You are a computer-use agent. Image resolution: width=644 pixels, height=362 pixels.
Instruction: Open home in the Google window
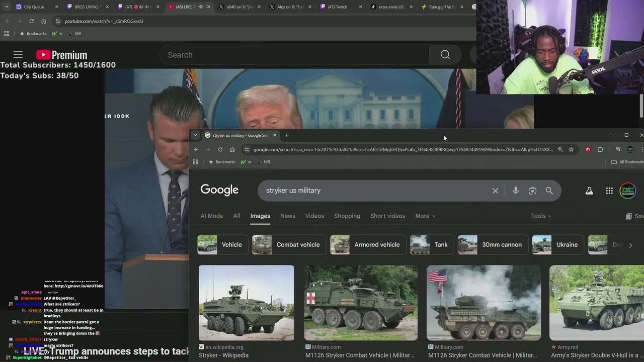click(x=232, y=149)
